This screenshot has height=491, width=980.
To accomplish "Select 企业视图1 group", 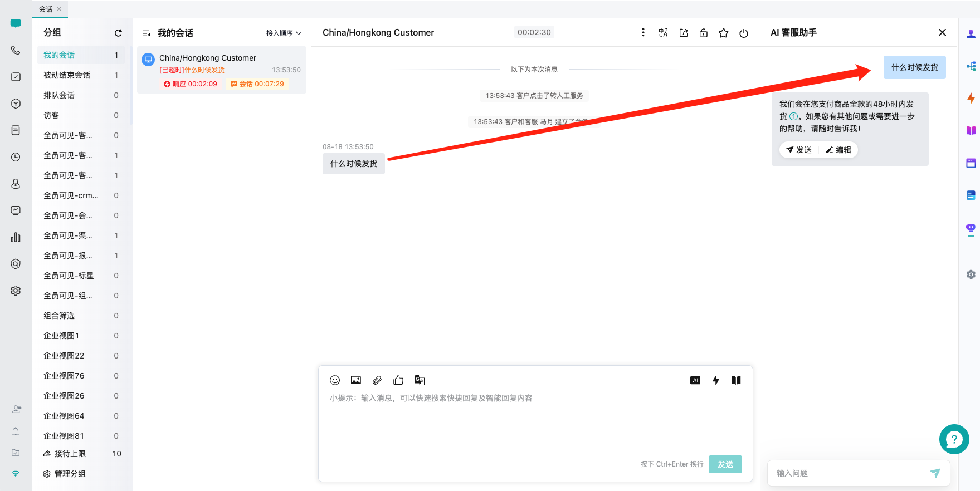I will pyautogui.click(x=81, y=336).
